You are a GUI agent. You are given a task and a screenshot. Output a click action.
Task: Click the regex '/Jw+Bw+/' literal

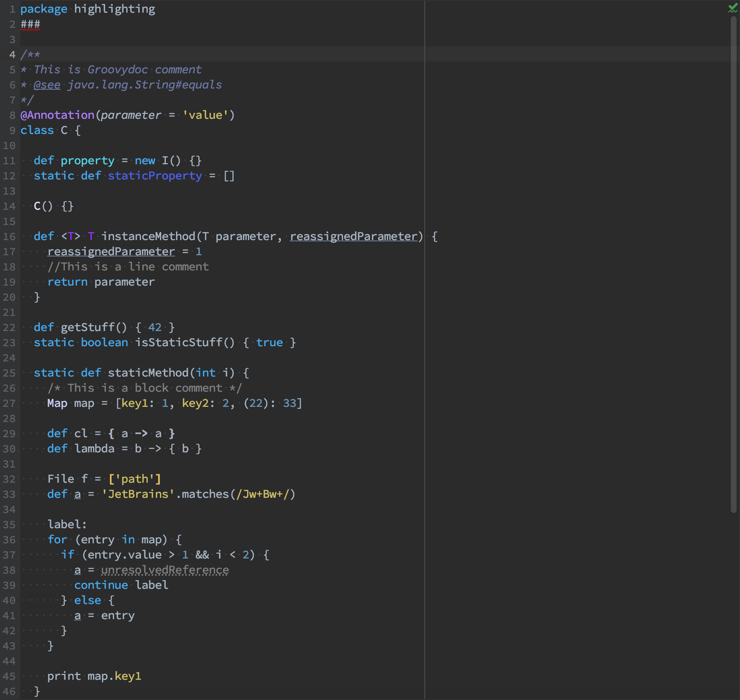click(263, 494)
